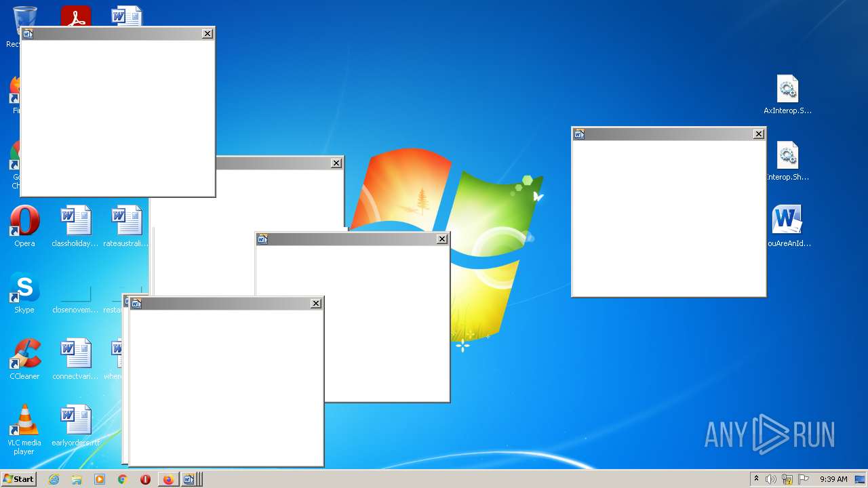Close the blank window beside CCleaner icon
This screenshot has width=868, height=488.
coord(316,304)
